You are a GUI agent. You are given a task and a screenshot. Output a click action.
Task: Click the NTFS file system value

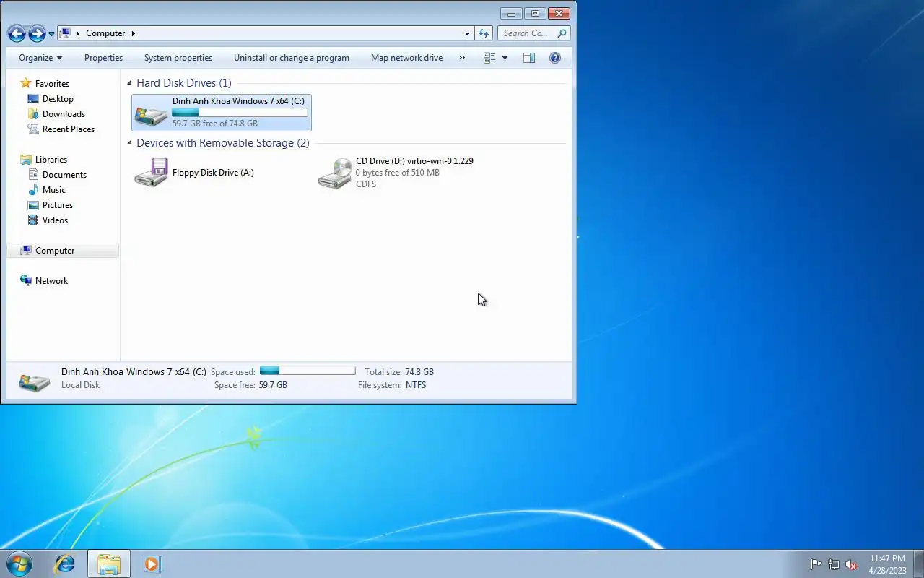coord(416,385)
